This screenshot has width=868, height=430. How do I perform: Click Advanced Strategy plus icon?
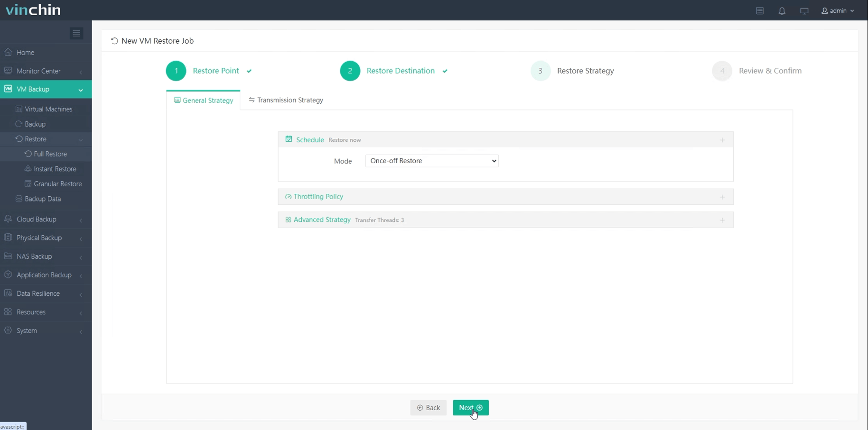pyautogui.click(x=722, y=220)
